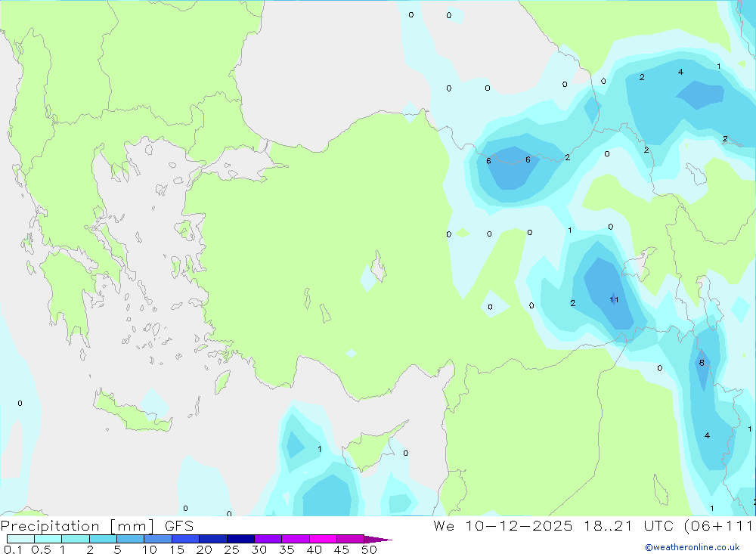This screenshot has width=756, height=554.
Task: Click legend label "40"
Action: 314,549
